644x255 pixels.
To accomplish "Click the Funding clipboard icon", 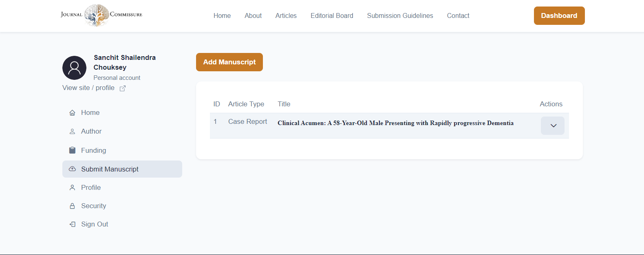I will point(72,150).
